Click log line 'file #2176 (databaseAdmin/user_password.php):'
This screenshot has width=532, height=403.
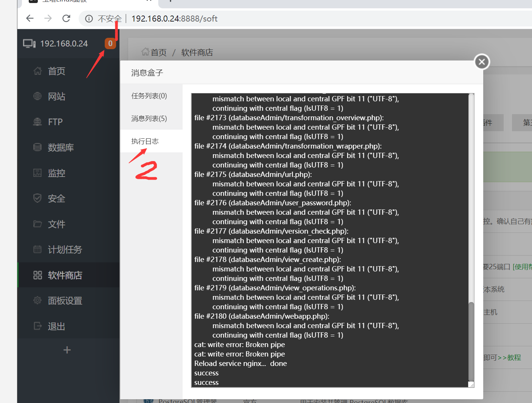(x=273, y=203)
